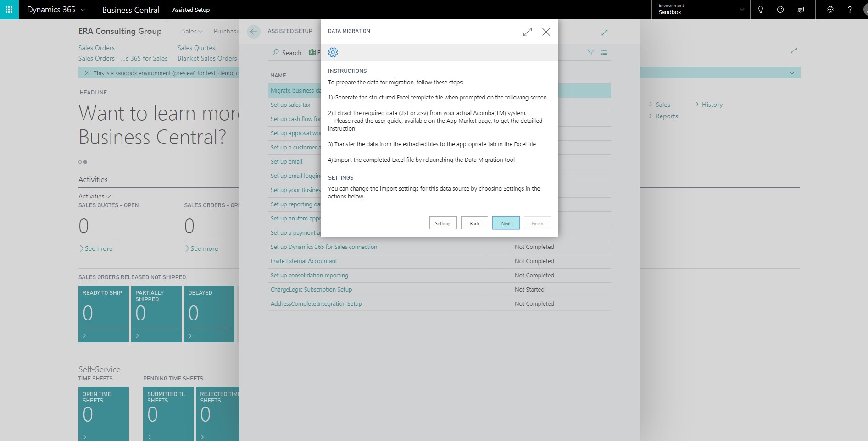The width and height of the screenshot is (868, 441).
Task: Open the Open Time Sheets tile
Action: [x=104, y=414]
